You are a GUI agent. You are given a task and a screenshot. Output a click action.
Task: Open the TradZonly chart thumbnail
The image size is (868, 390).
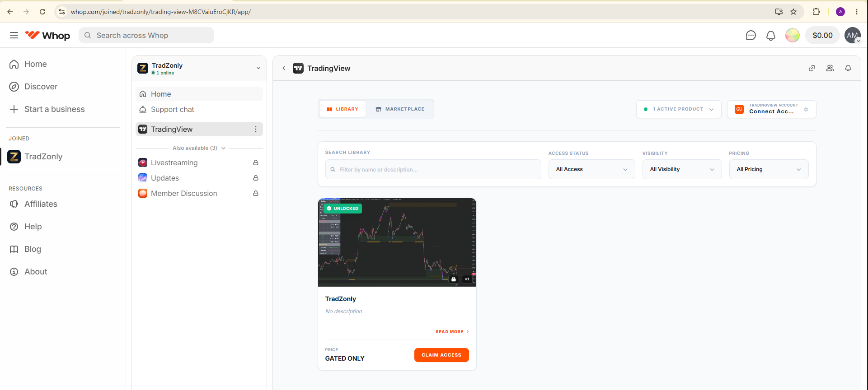click(x=397, y=242)
